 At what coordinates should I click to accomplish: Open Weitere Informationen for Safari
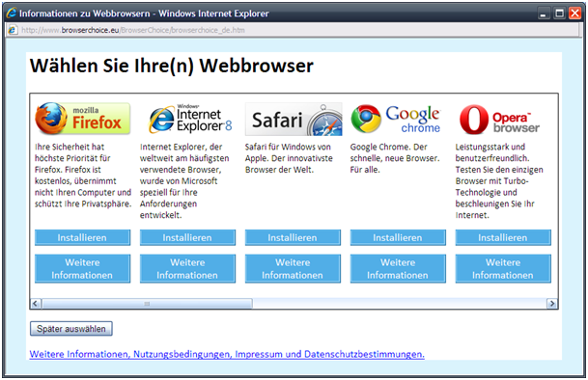[293, 269]
